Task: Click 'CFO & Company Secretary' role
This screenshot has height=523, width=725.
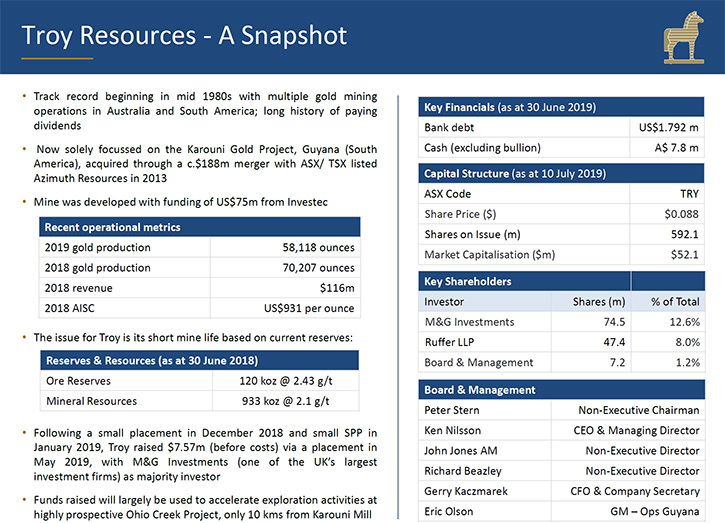Action: [635, 492]
